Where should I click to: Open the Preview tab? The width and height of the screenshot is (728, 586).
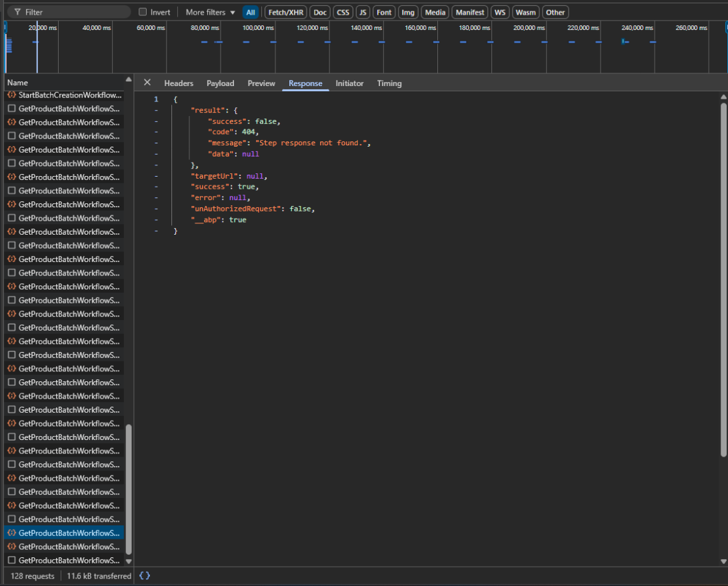point(261,83)
